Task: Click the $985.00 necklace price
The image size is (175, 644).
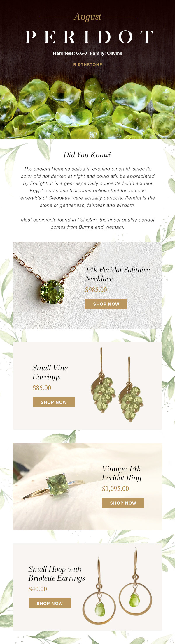Action: (96, 290)
